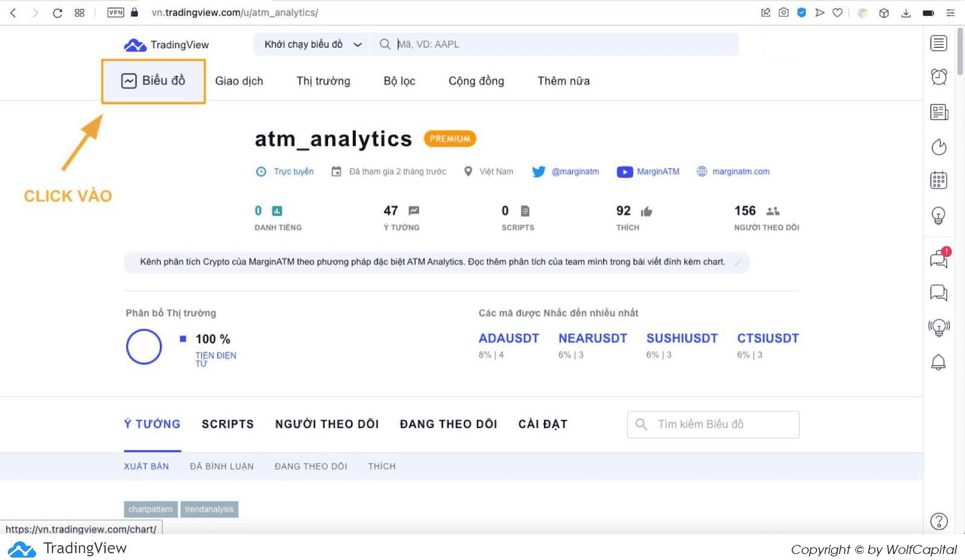This screenshot has width=965, height=560.
Task: Click the 47 Ý tưởng counter
Action: pos(402,218)
